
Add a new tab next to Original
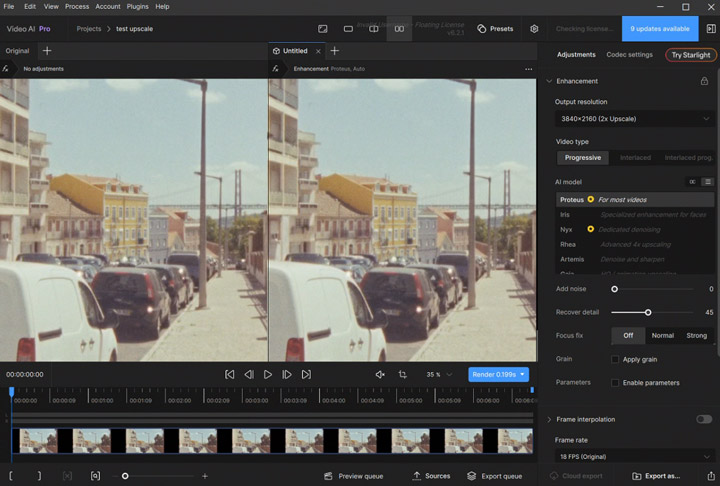coord(47,51)
